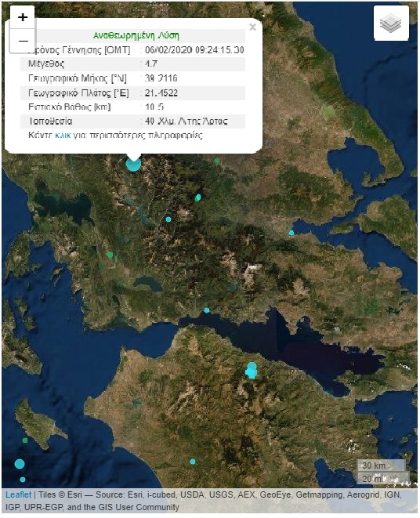Image resolution: width=420 pixels, height=518 pixels.
Task: Click the location text '40 Χλμ. Α της Άρτας'
Action: click(x=186, y=121)
